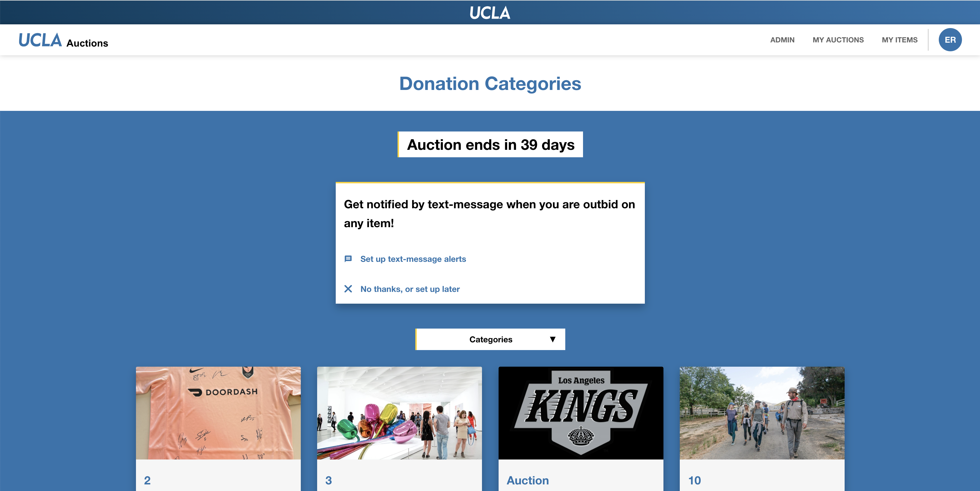Click the Auction ends in 39 days banner

point(490,144)
